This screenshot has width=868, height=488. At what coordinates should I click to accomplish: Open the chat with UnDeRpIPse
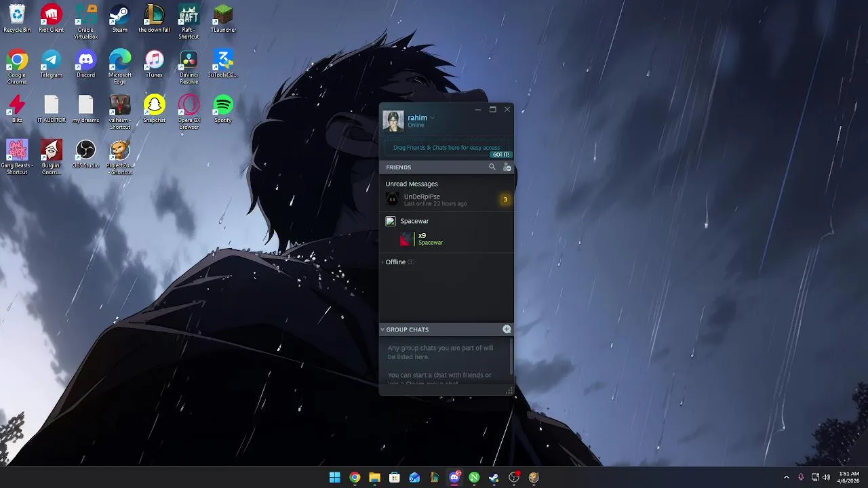point(446,199)
